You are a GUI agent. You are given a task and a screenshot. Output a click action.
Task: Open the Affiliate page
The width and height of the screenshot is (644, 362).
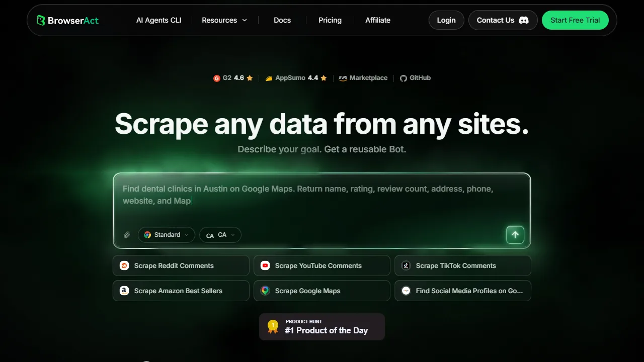coord(378,20)
